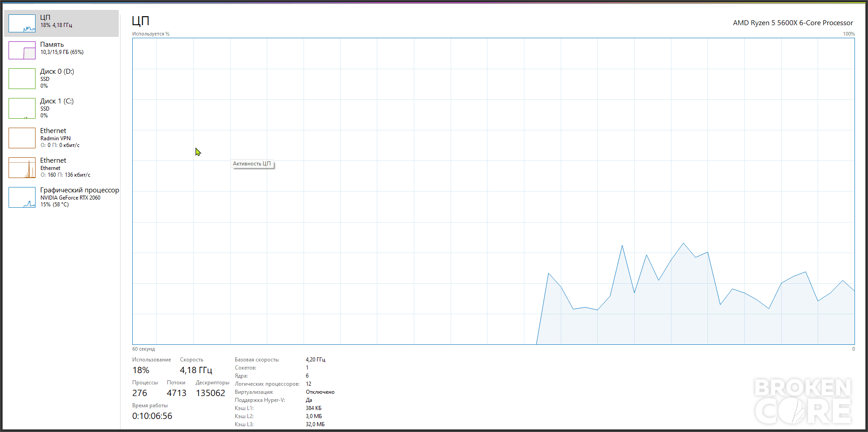Viewport: 868px width, 432px height.
Task: Click the NVIDIA GPU thumbnail graph
Action: click(x=22, y=197)
